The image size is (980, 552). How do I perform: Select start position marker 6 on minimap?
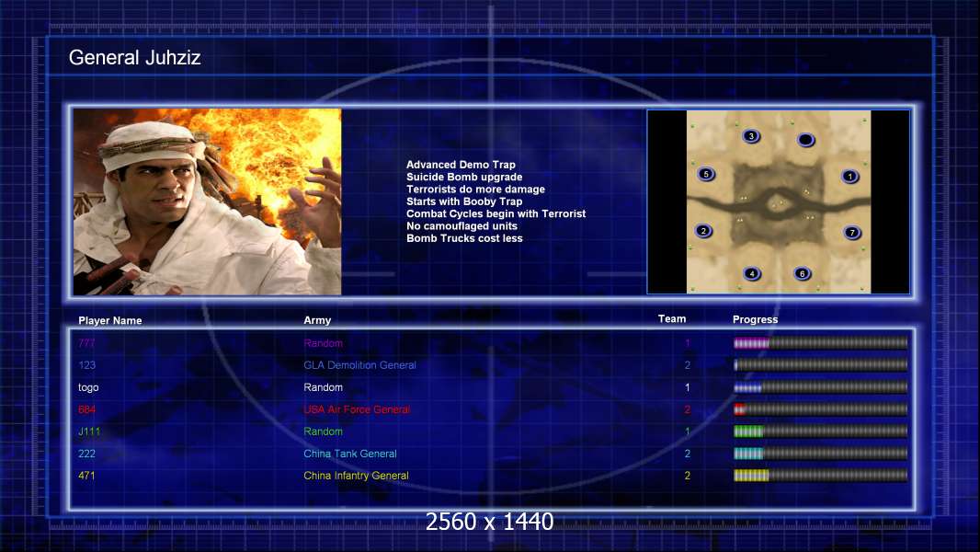point(802,273)
